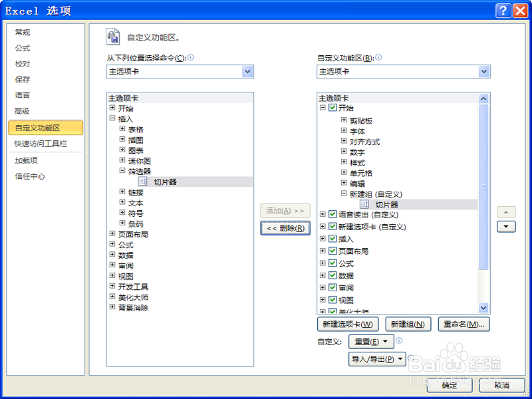Select 样式 group in right list
The width and height of the screenshot is (532, 399).
coord(357,162)
